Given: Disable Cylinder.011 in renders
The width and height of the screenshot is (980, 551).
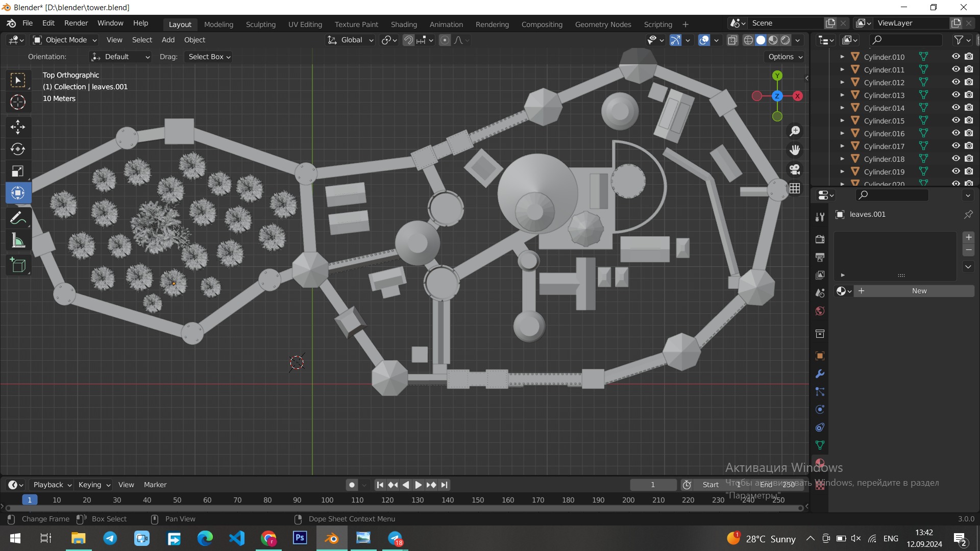Looking at the screenshot, I should [969, 69].
